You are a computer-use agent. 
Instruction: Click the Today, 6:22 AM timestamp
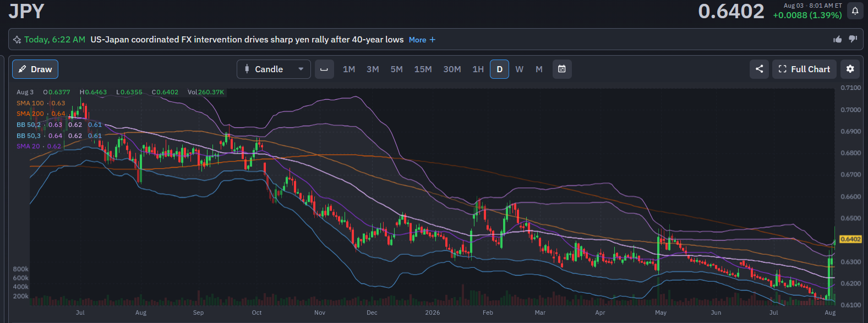[x=54, y=40]
